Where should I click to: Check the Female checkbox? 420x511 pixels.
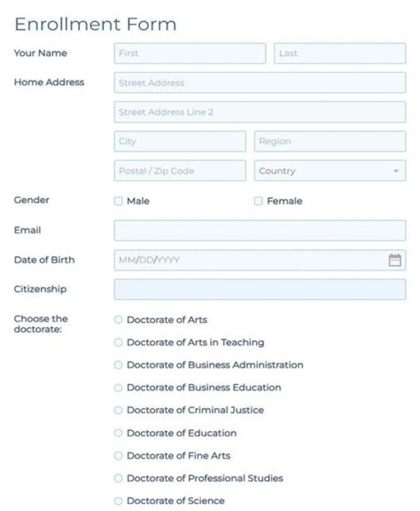[257, 201]
